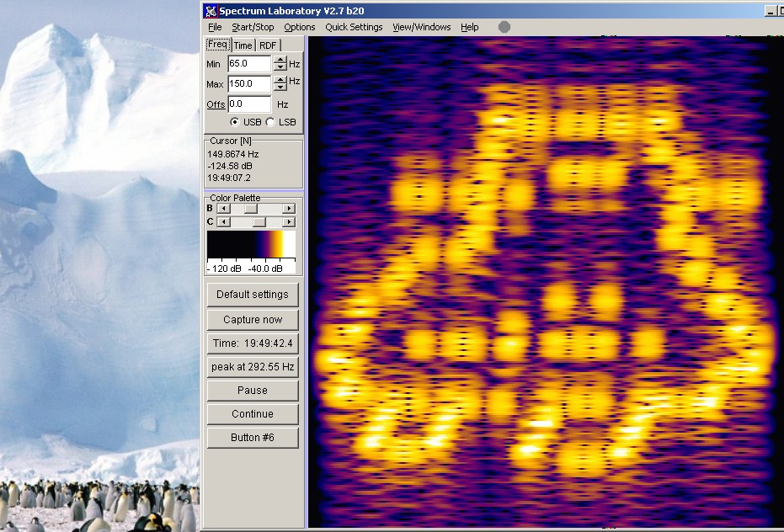784x532 pixels.
Task: Click left arrow of brightness B slider
Action: coord(224,209)
